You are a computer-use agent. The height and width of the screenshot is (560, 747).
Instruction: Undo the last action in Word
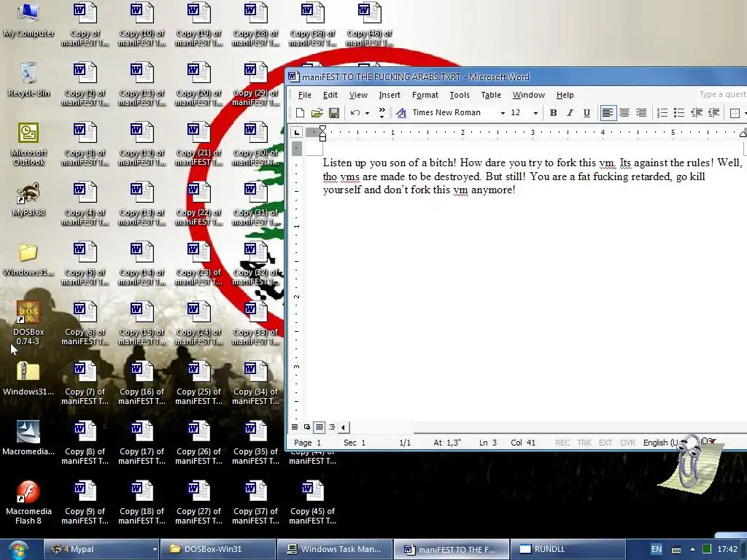click(355, 113)
